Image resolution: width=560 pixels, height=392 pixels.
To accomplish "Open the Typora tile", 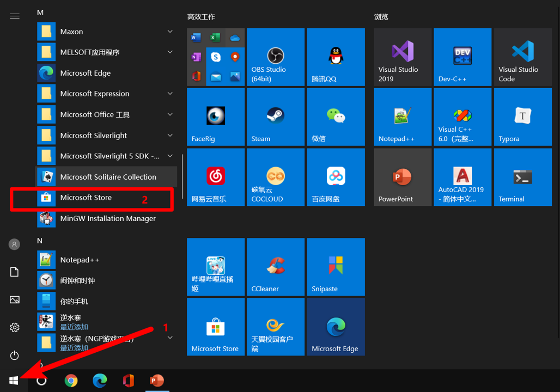I will (x=523, y=117).
